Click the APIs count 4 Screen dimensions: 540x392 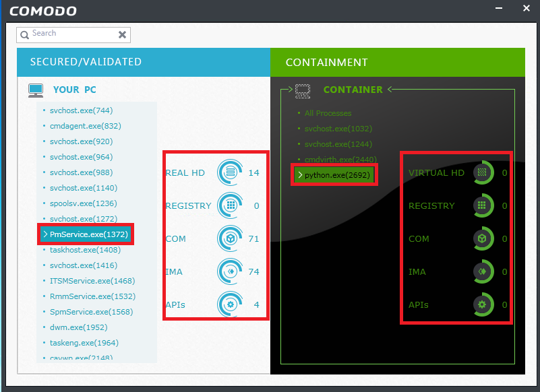(x=257, y=305)
